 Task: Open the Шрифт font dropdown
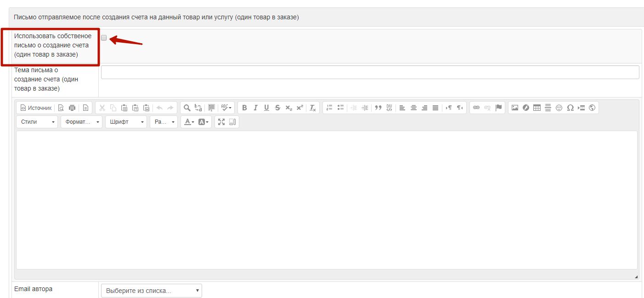click(126, 122)
